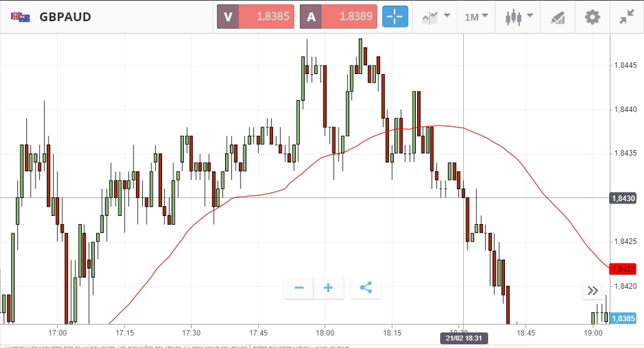Zoom in the chart with plus button
Image resolution: width=644 pixels, height=348 pixels.
[328, 288]
